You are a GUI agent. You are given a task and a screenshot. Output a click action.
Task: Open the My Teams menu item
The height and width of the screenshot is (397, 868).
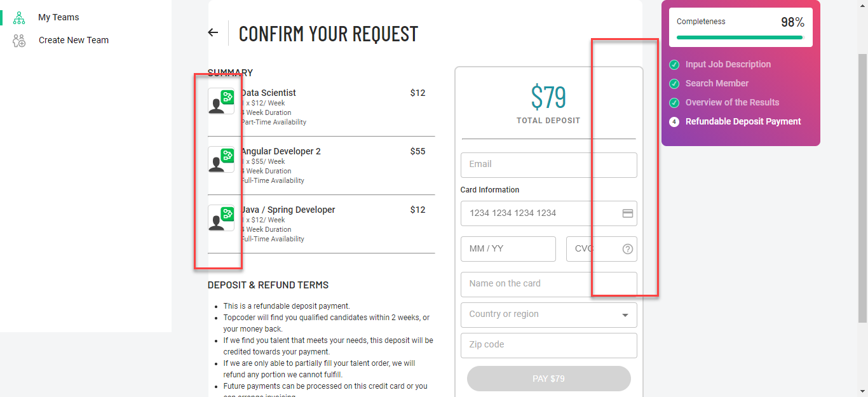click(x=58, y=17)
